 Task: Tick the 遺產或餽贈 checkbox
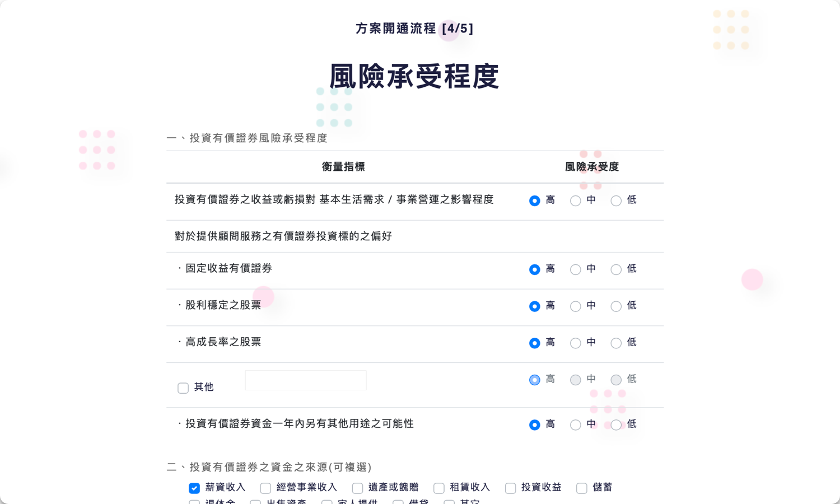[x=357, y=488]
